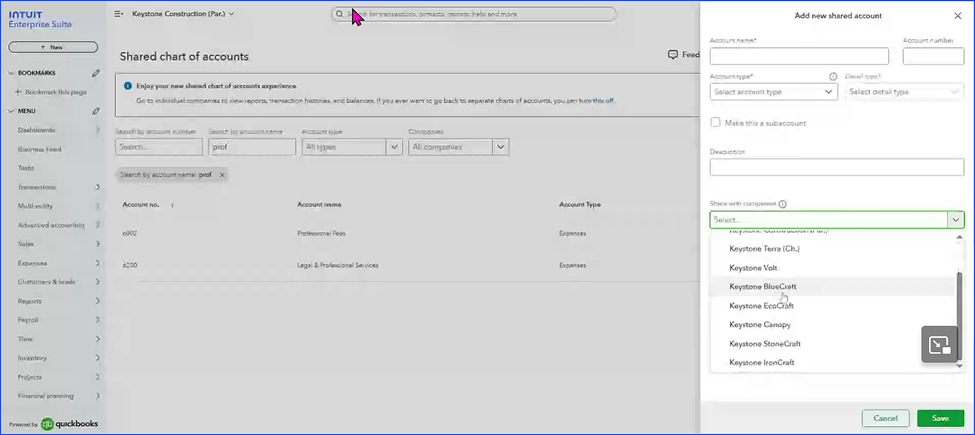Screen dimensions: 975x435
Task: Click into the Description field
Action: [x=837, y=167]
